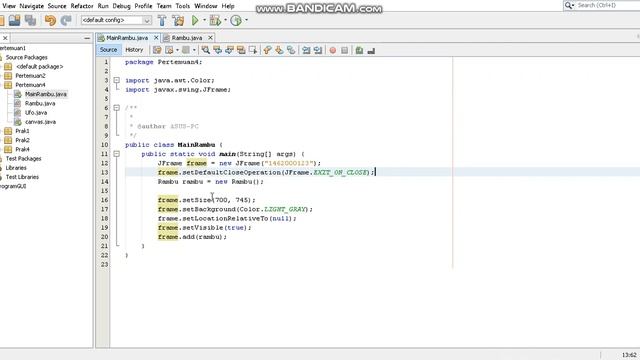This screenshot has width=640, height=360.
Task: Open the Team menu
Action: tap(164, 6)
